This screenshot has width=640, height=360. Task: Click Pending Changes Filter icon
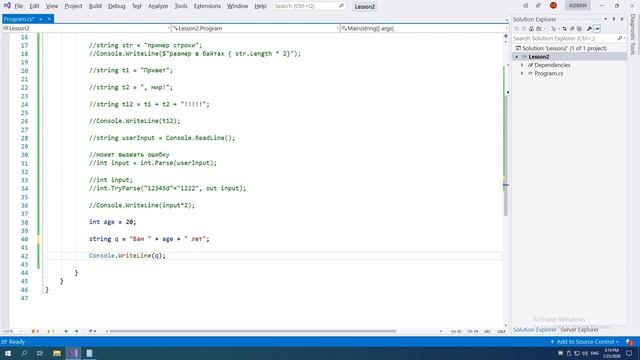(x=553, y=29)
